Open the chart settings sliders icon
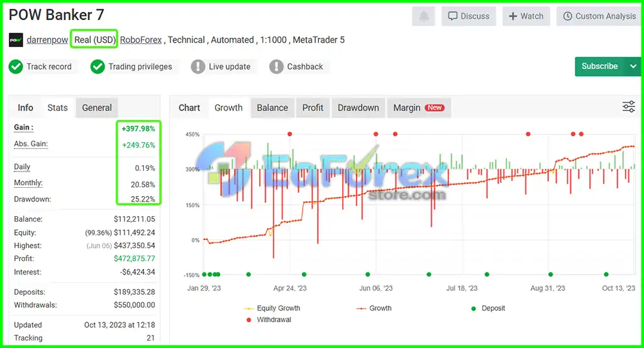The image size is (644, 348). pyautogui.click(x=628, y=107)
